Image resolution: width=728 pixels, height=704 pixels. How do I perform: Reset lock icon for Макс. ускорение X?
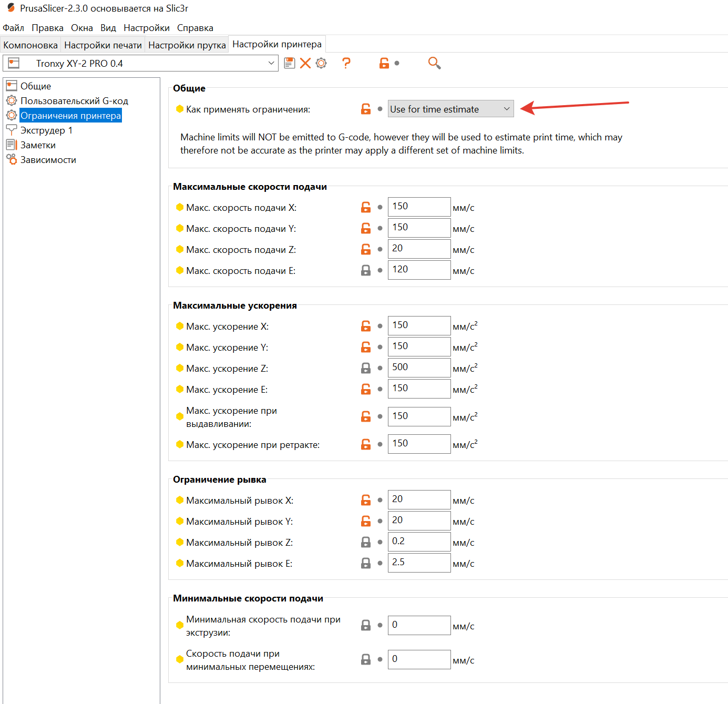(366, 326)
